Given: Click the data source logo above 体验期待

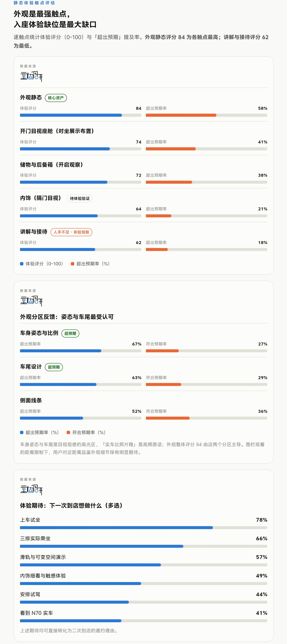Looking at the screenshot, I should pos(31,489).
